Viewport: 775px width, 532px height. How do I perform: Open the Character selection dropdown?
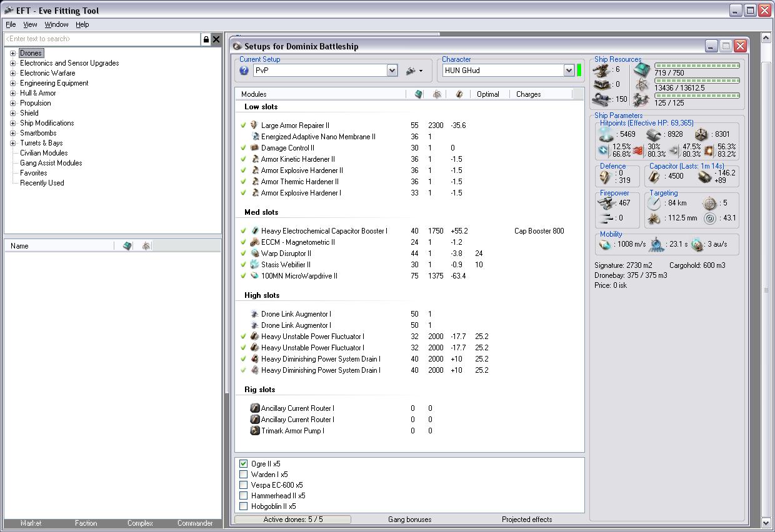click(x=569, y=71)
